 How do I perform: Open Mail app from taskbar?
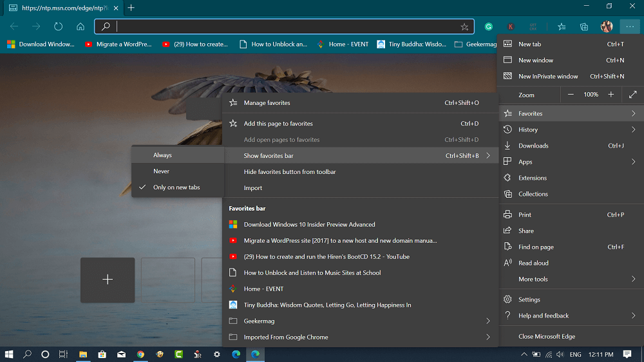pyautogui.click(x=121, y=354)
